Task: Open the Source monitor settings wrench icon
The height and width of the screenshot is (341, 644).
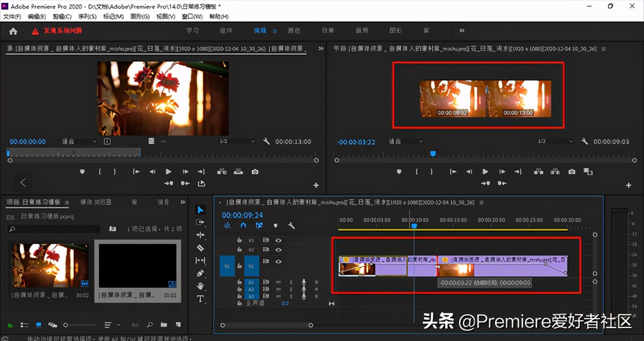Action: (x=266, y=141)
